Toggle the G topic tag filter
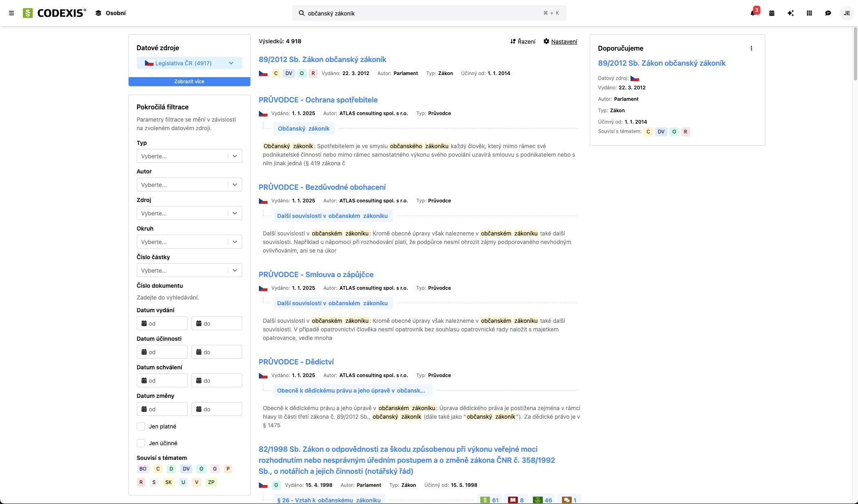858x504 pixels. [215, 469]
